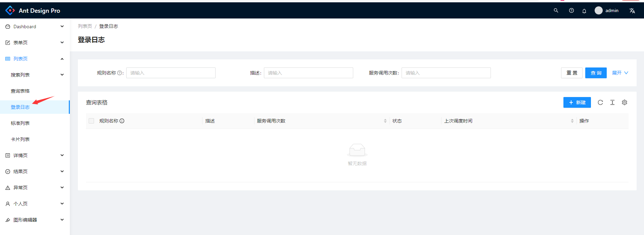Select the 登录日志 menu item
Viewport: 644px width, 235px height.
pos(35,107)
